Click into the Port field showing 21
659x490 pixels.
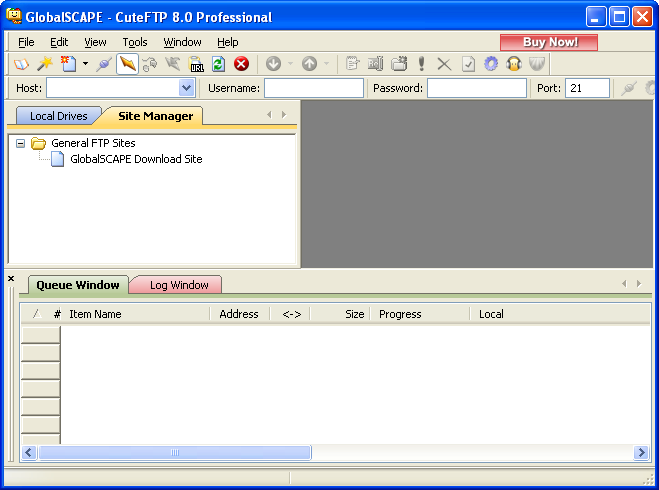coord(587,88)
